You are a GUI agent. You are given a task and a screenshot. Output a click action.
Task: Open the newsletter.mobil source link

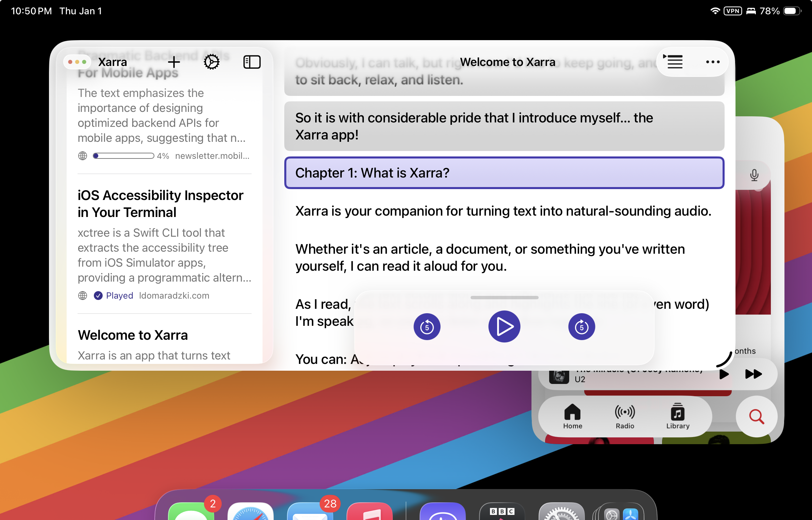(x=212, y=156)
